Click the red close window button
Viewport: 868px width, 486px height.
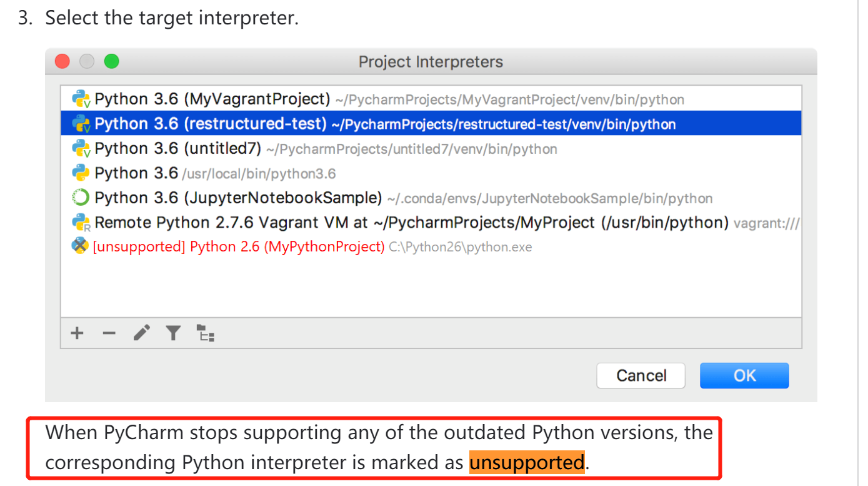tap(62, 61)
